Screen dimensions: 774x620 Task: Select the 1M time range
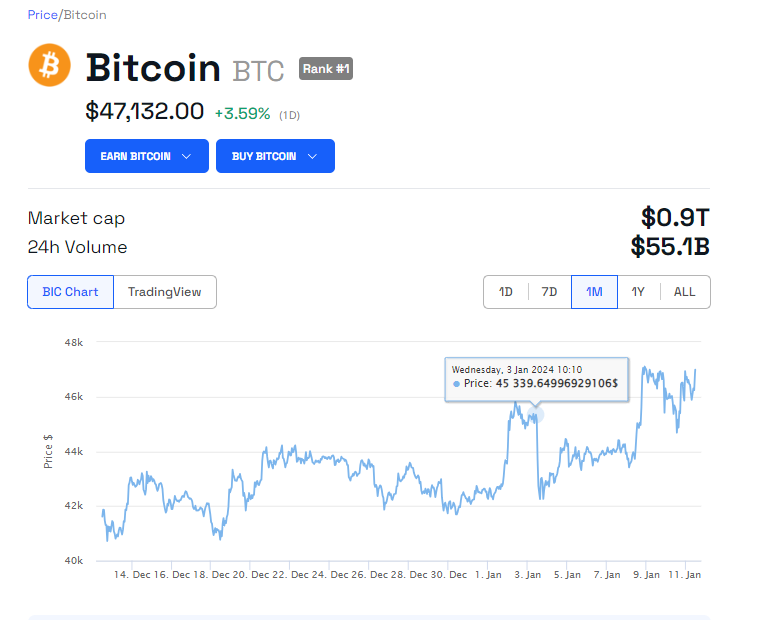tap(594, 292)
